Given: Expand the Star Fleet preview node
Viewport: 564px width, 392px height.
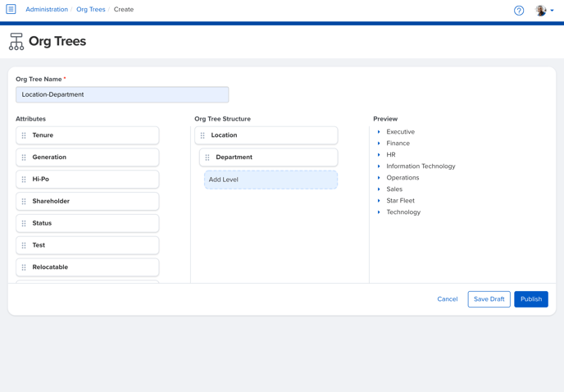Looking at the screenshot, I should point(379,200).
